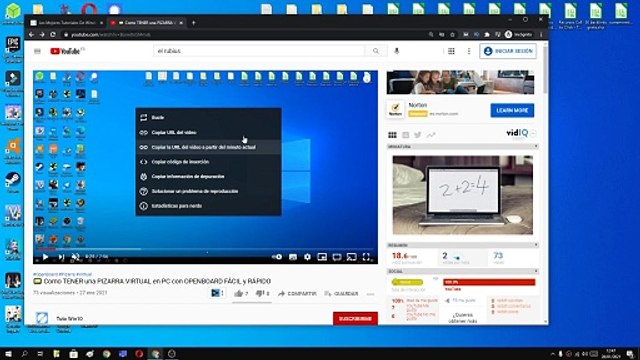Image resolution: width=640 pixels, height=360 pixels.
Task: Choose Solucionar un problema de reproducción
Action: 208,191
